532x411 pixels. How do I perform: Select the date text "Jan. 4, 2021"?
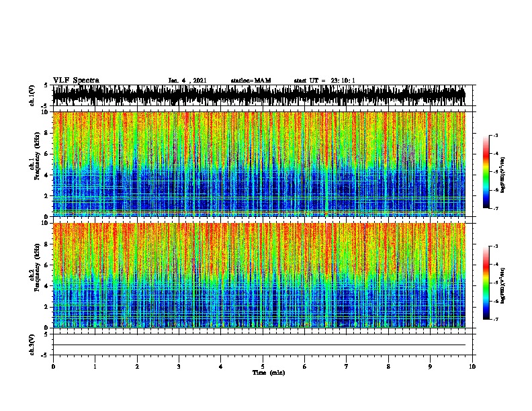click(187, 81)
